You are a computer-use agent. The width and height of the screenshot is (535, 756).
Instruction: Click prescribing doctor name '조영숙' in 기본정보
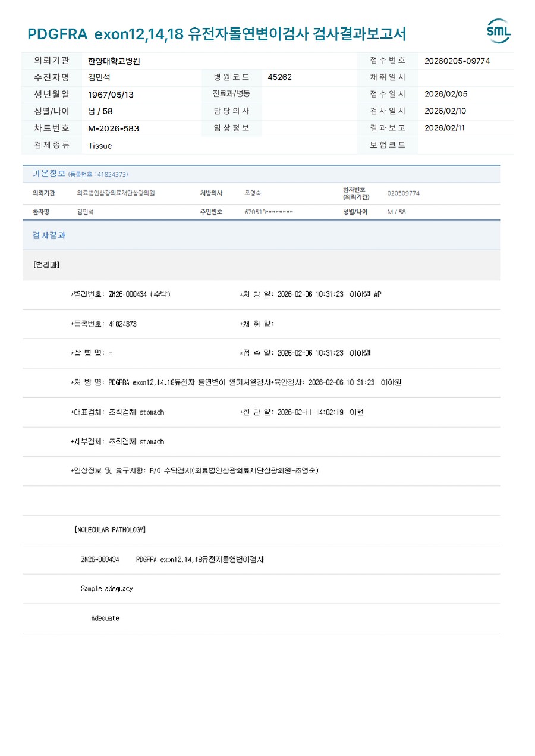253,193
